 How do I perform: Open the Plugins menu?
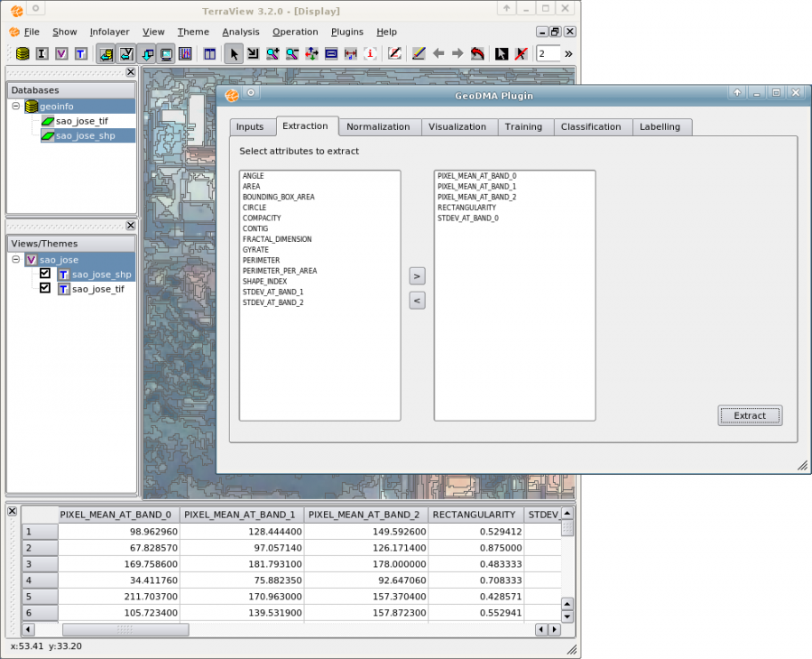coord(346,32)
